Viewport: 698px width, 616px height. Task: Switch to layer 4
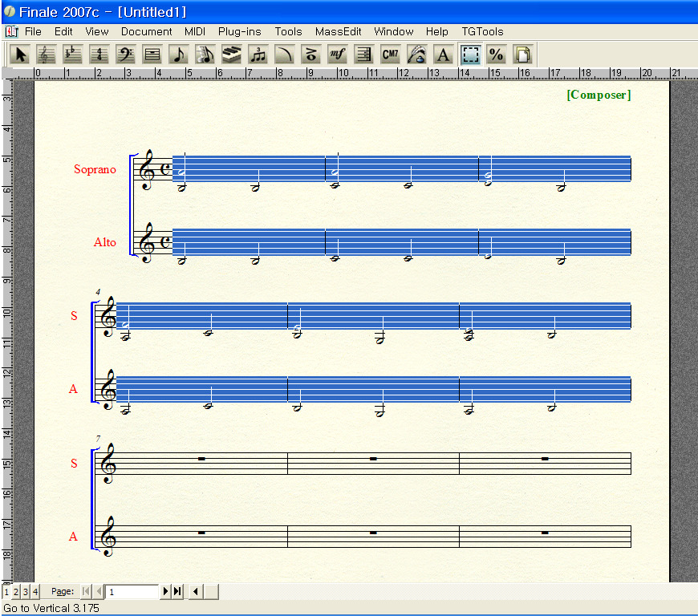(x=34, y=592)
